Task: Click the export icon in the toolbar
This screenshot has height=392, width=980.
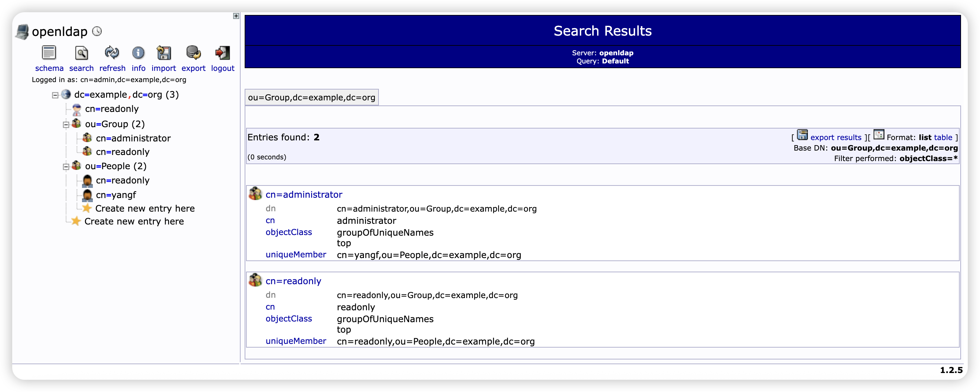Action: [x=193, y=53]
